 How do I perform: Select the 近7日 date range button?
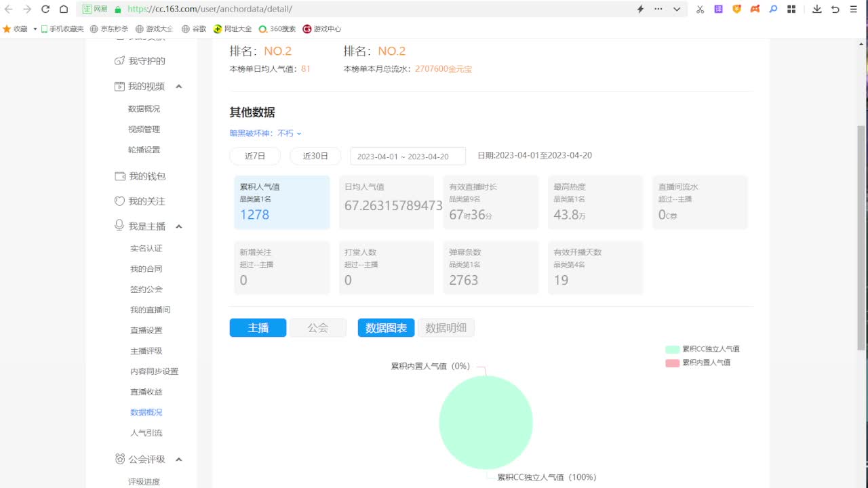[255, 156]
